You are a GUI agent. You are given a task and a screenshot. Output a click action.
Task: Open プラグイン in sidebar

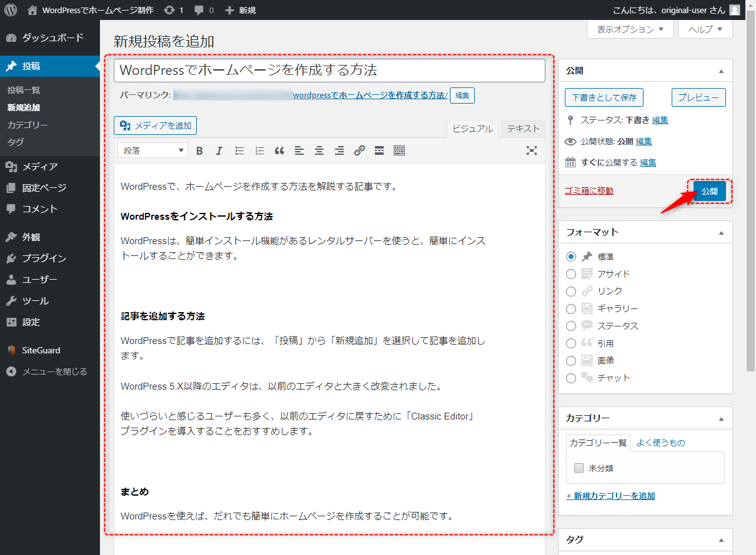point(50,258)
